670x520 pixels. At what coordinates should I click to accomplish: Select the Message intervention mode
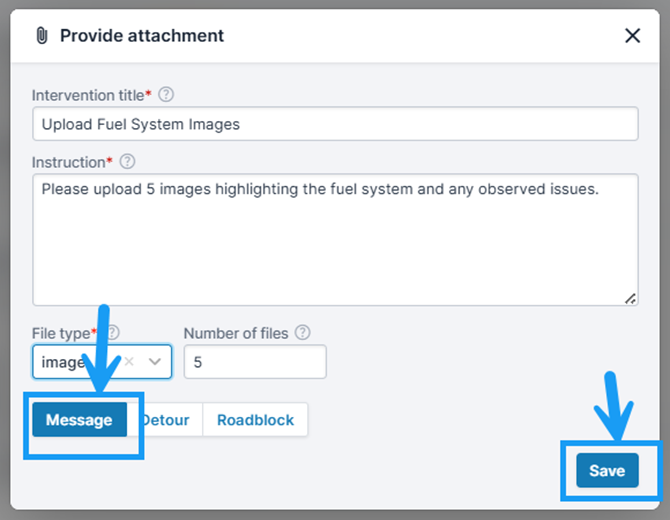[79, 420]
